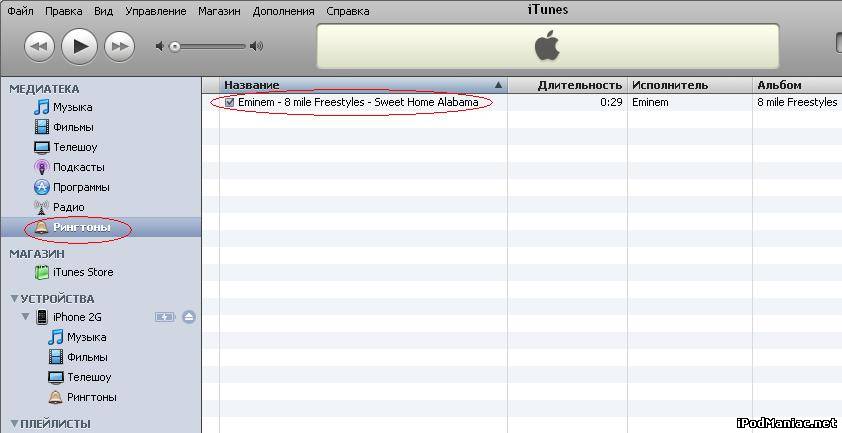842x433 pixels.
Task: Eject the iPhone 2G device
Action: 188,317
